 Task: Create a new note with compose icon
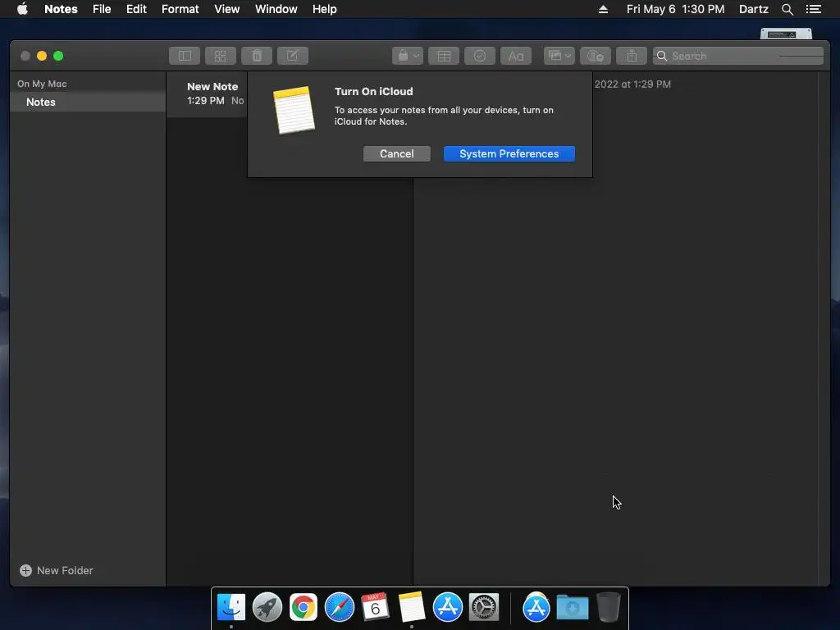click(x=293, y=56)
